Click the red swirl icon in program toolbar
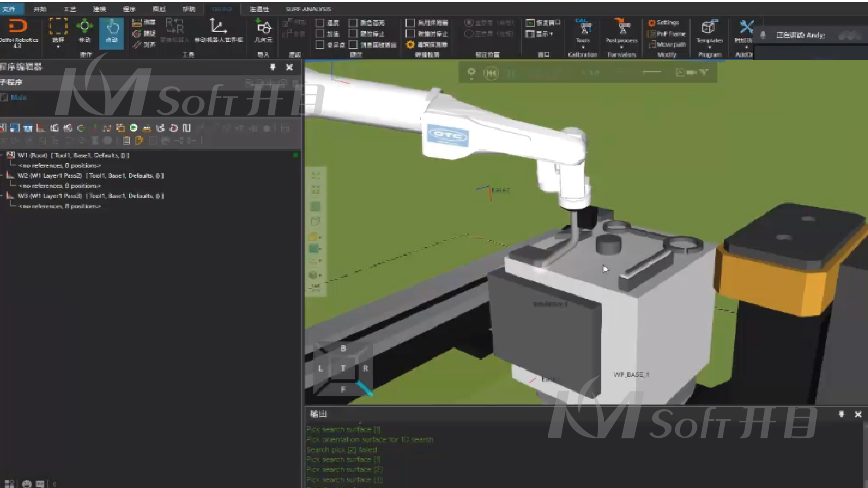This screenshot has width=868, height=488. pyautogui.click(x=174, y=128)
